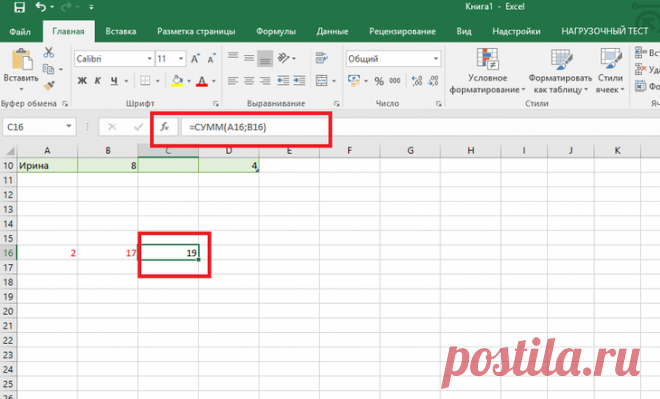This screenshot has height=399, width=660.
Task: Click the Undo arrow icon
Action: pyautogui.click(x=41, y=7)
